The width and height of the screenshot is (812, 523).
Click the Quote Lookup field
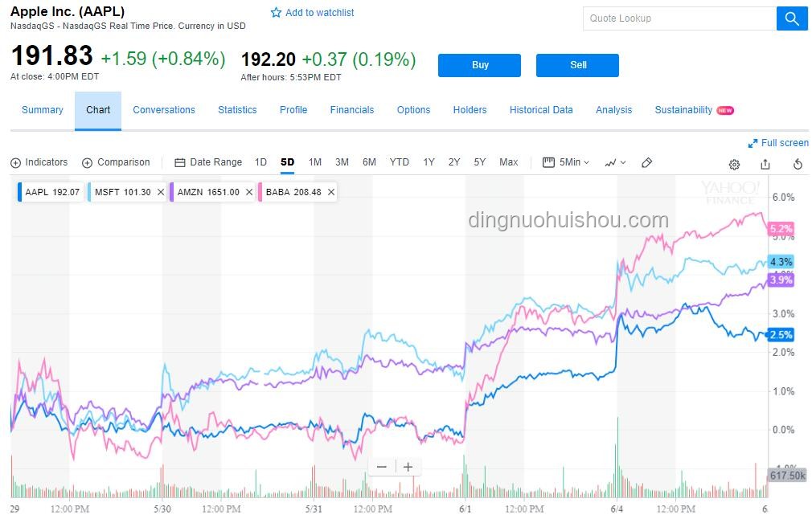(x=680, y=18)
